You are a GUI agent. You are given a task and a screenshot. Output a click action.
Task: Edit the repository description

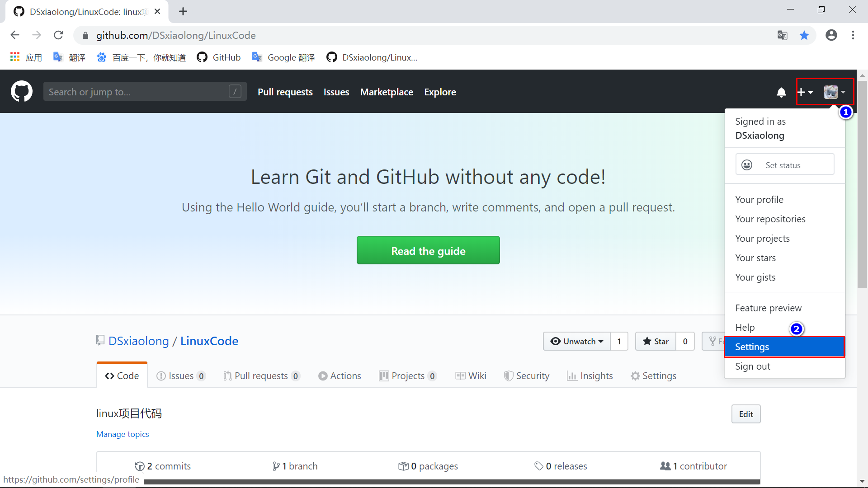[x=746, y=414]
